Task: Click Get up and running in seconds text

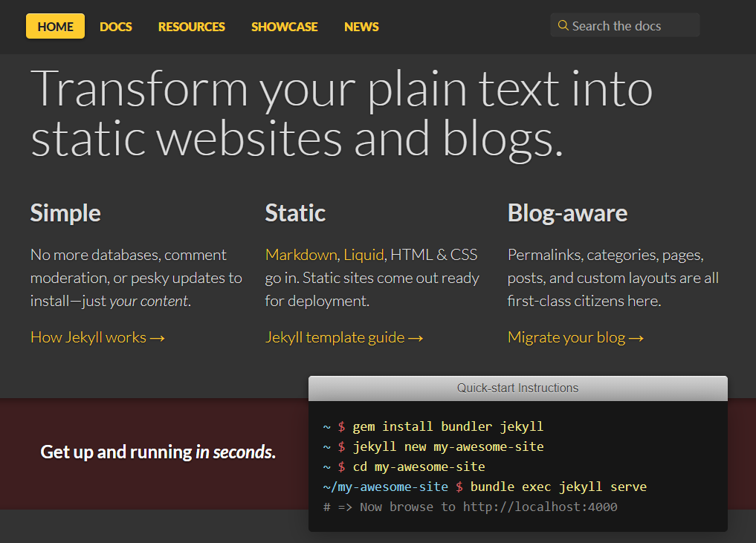Action: [x=158, y=452]
